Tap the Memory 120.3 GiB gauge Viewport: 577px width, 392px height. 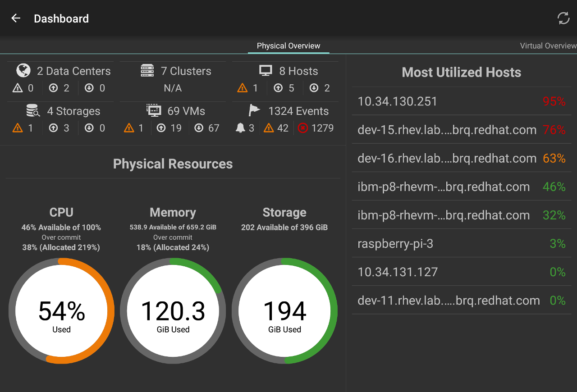coord(173,311)
